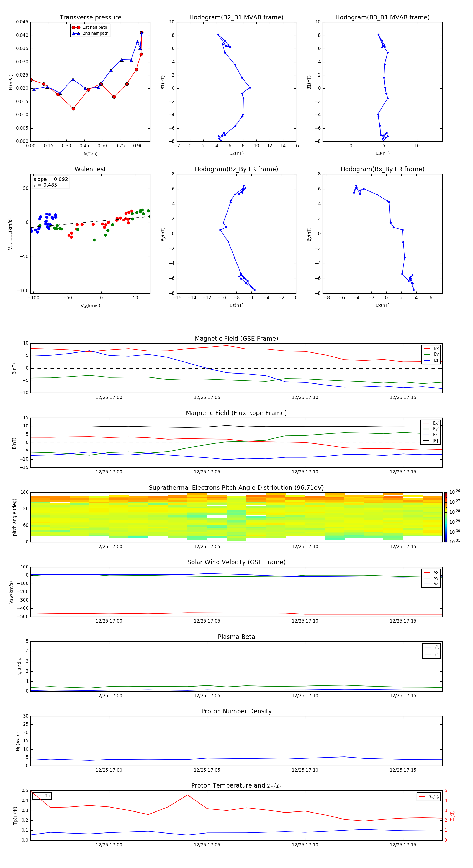Select the βp legend entry in Plasma Beta
The height and width of the screenshot is (868, 473).
point(431,647)
